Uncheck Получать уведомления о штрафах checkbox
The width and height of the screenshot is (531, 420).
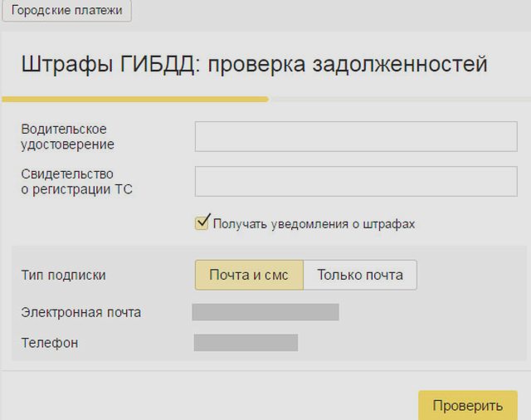click(x=202, y=223)
